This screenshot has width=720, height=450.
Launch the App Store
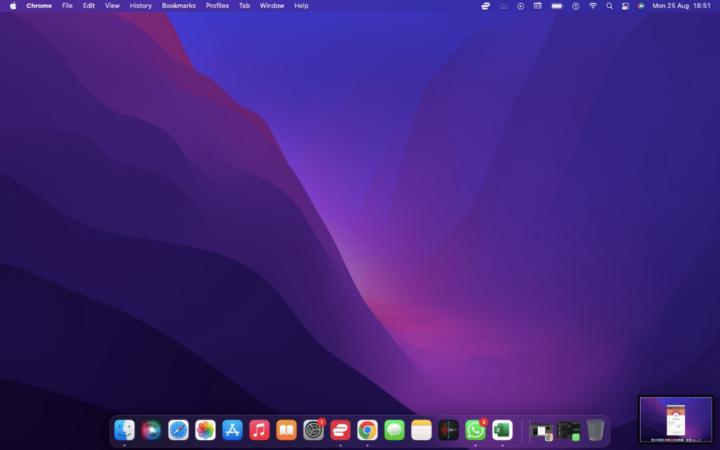coord(232,430)
